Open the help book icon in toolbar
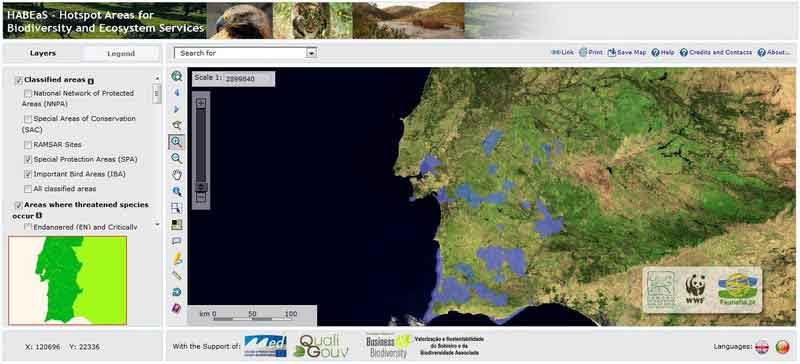This screenshot has height=364, width=800. [177, 308]
